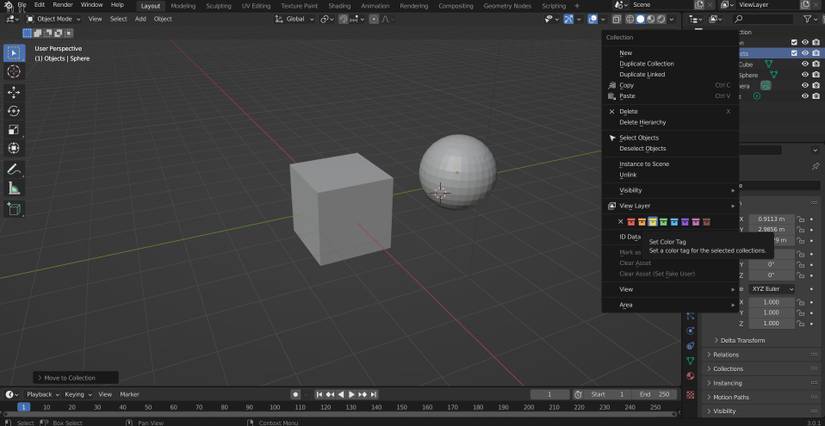Choose Duplicate Collection from the context menu
The height and width of the screenshot is (426, 825).
(x=646, y=63)
